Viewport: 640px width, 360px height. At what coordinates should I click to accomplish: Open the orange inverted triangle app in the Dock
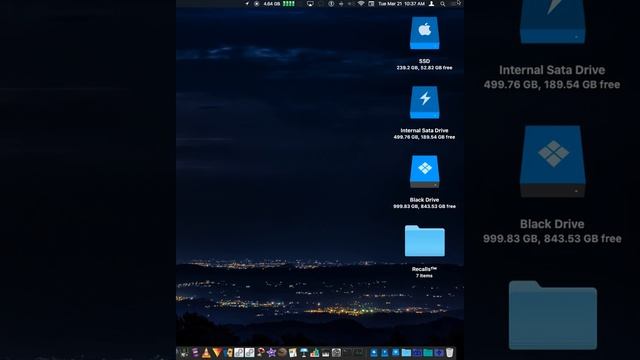217,353
